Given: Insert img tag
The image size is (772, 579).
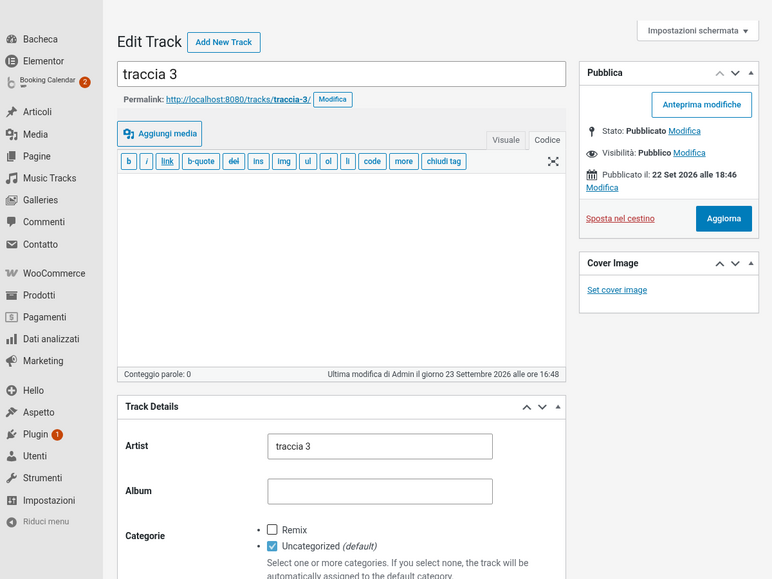Looking at the screenshot, I should point(284,161).
